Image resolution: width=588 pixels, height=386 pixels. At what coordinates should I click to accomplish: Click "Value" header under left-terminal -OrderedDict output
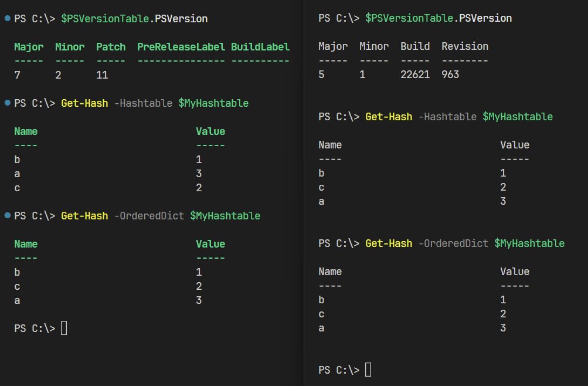(210, 244)
